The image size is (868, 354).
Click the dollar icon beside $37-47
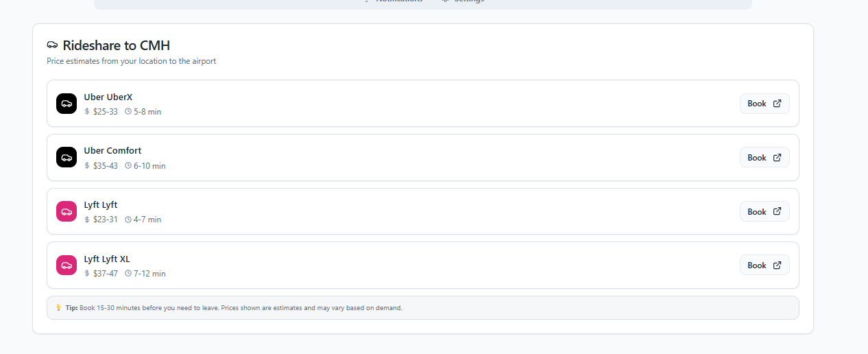pyautogui.click(x=87, y=274)
